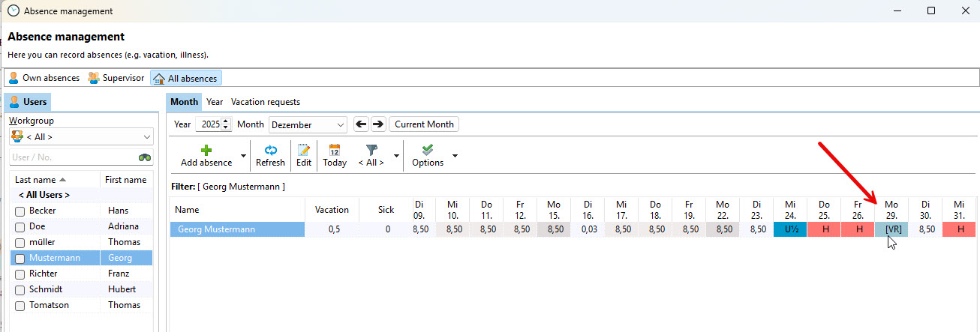Click the blue U½ cell on 24th
Viewport: 980px width, 332px height.
[x=790, y=229]
